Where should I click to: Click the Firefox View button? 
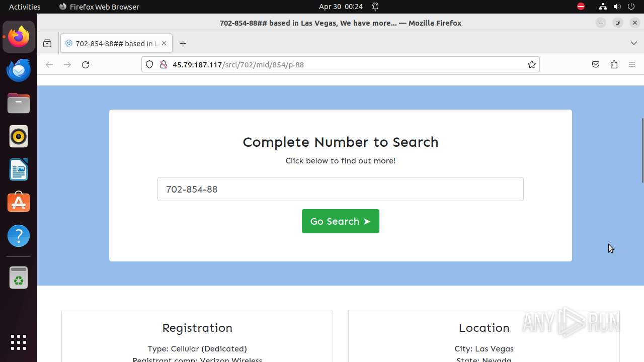pyautogui.click(x=47, y=44)
